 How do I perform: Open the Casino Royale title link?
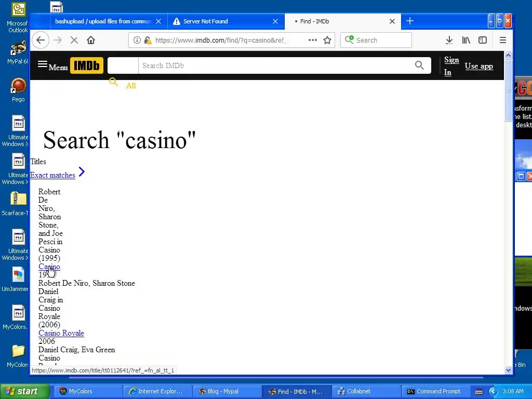pyautogui.click(x=61, y=333)
